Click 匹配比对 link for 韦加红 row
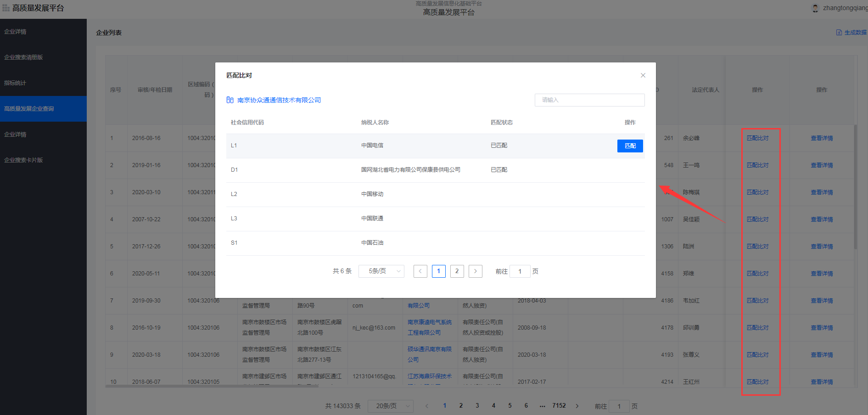The height and width of the screenshot is (415, 868). point(757,301)
